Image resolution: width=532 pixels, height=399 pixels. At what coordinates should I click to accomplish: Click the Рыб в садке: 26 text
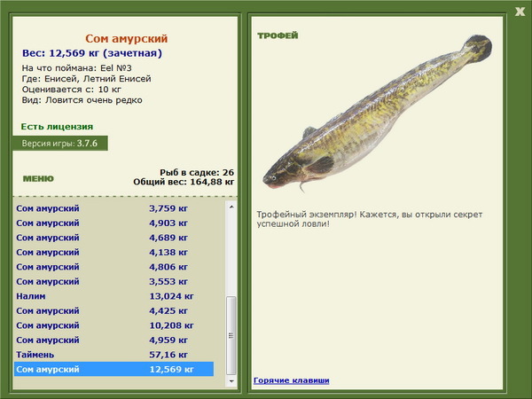tap(197, 172)
